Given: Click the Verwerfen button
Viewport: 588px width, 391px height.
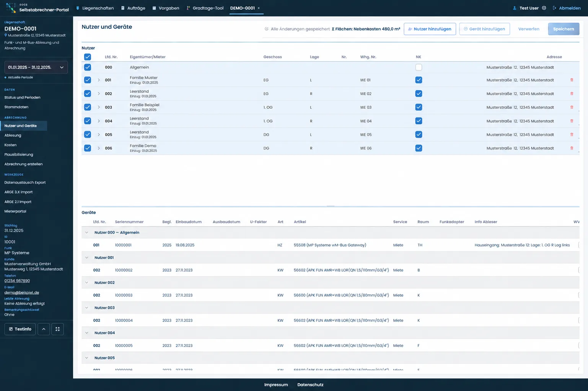Looking at the screenshot, I should [x=529, y=29].
